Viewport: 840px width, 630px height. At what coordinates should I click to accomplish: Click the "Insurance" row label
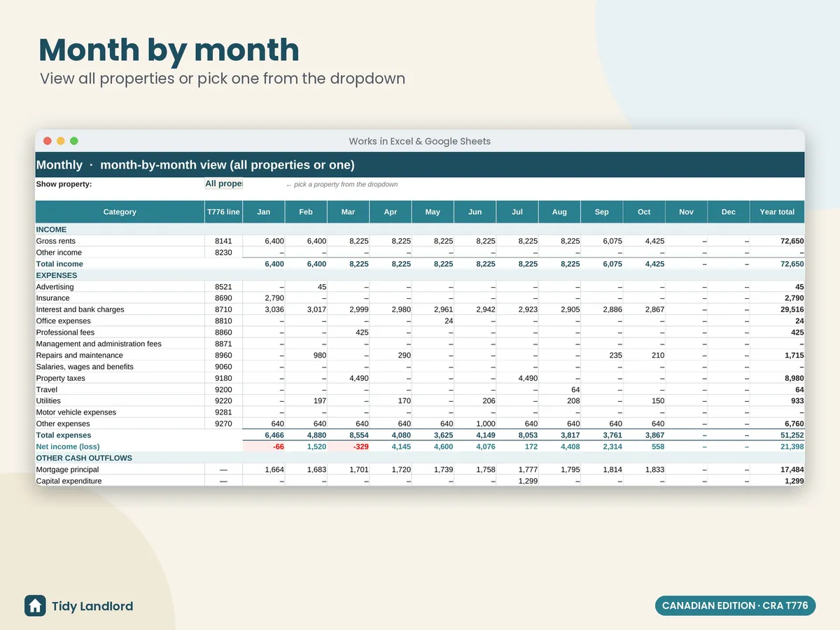point(52,298)
